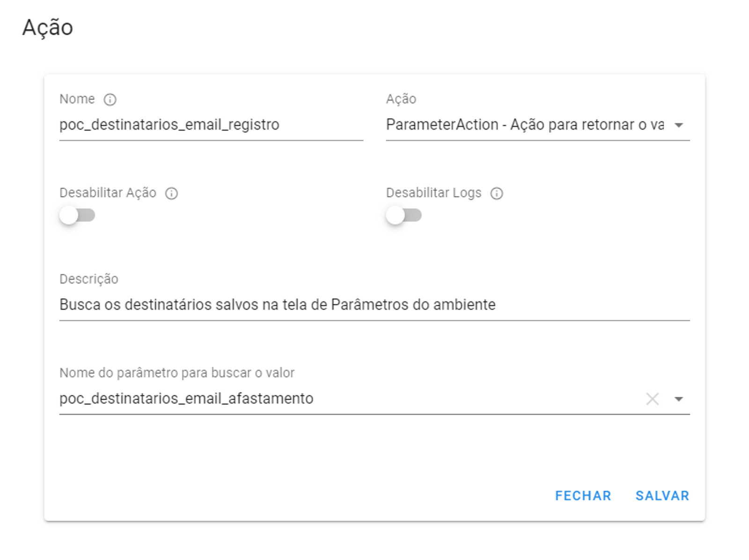Expand the ParameterAction dropdown arrow

[679, 125]
